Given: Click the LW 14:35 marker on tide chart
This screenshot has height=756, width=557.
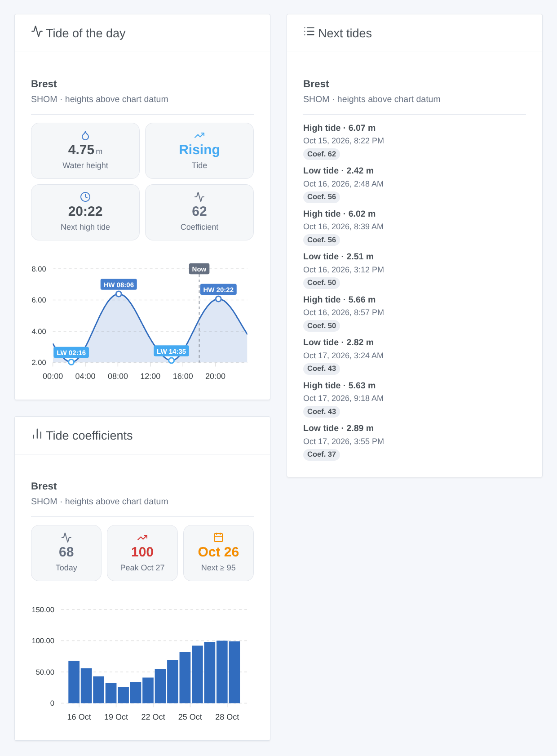Looking at the screenshot, I should (171, 351).
